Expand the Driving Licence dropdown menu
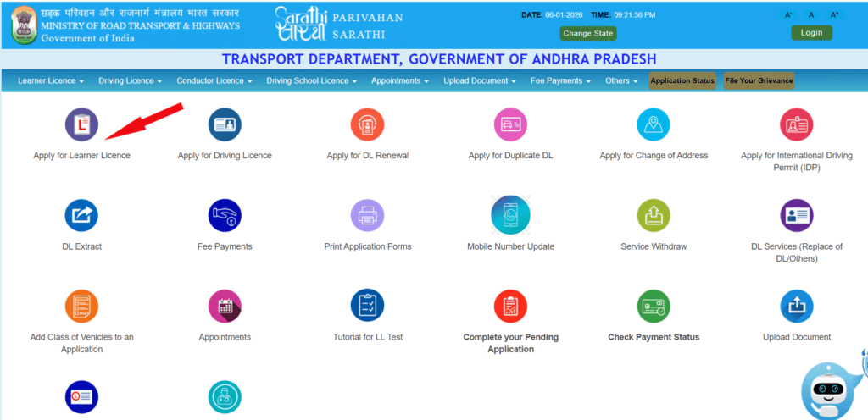 [131, 81]
